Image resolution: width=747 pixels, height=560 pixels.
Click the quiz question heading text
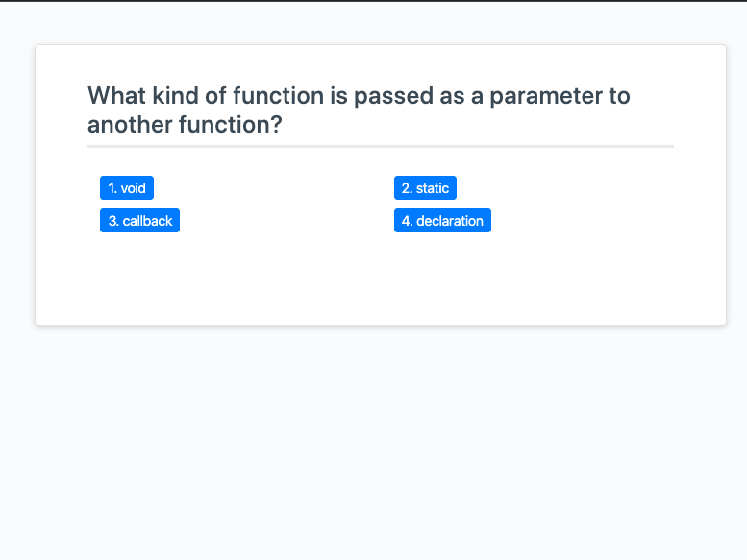click(359, 110)
